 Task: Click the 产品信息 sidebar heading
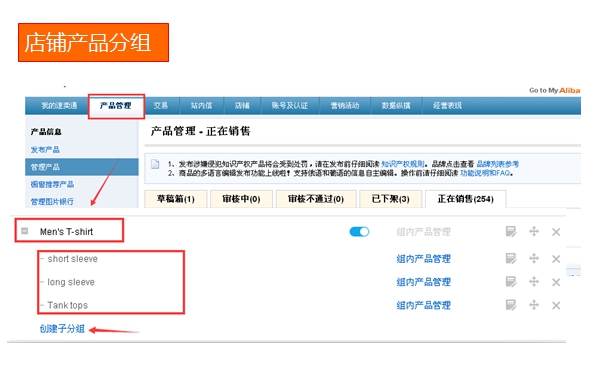coord(46,132)
